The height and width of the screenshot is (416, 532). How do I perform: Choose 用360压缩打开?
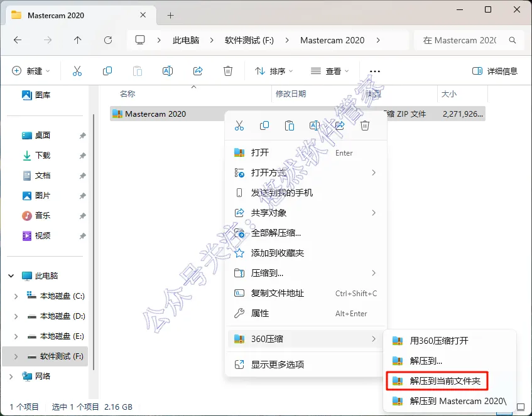(450, 341)
